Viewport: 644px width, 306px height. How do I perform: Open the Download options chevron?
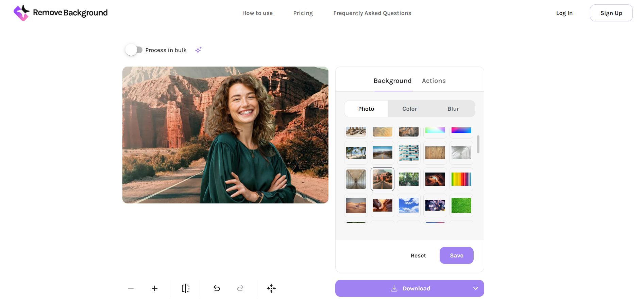click(475, 288)
